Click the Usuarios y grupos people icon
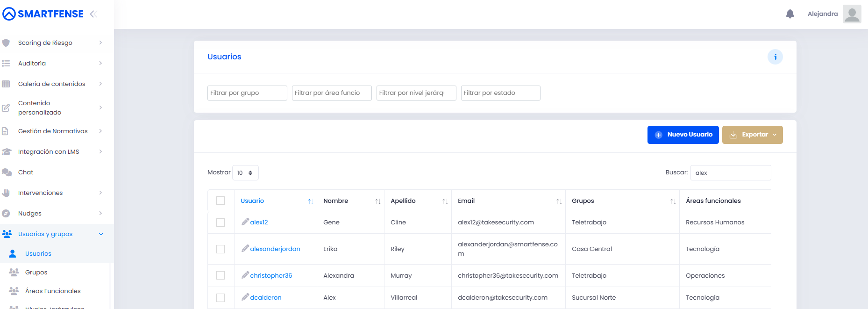868x309 pixels. coord(7,234)
